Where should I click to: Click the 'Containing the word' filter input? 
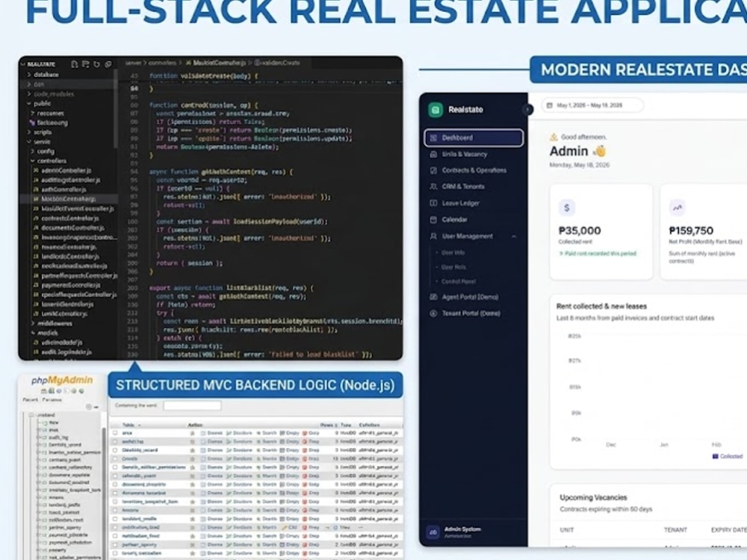tap(192, 405)
